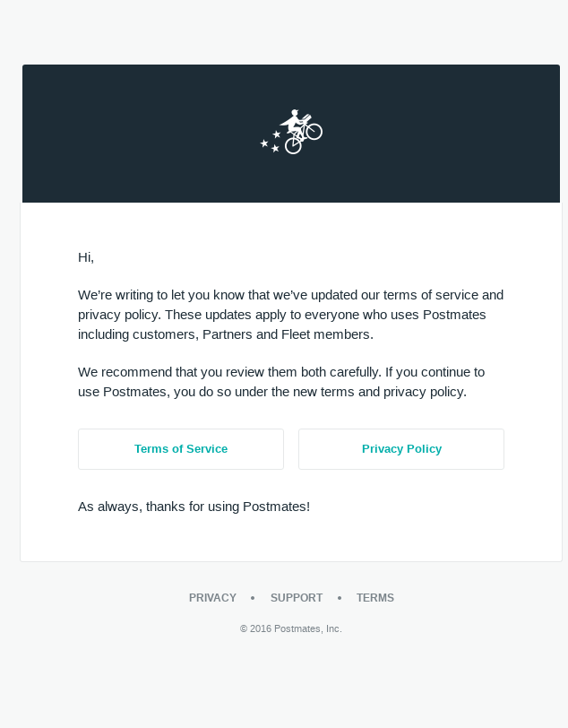Click the Postmates bicycle courier logo

tap(291, 133)
